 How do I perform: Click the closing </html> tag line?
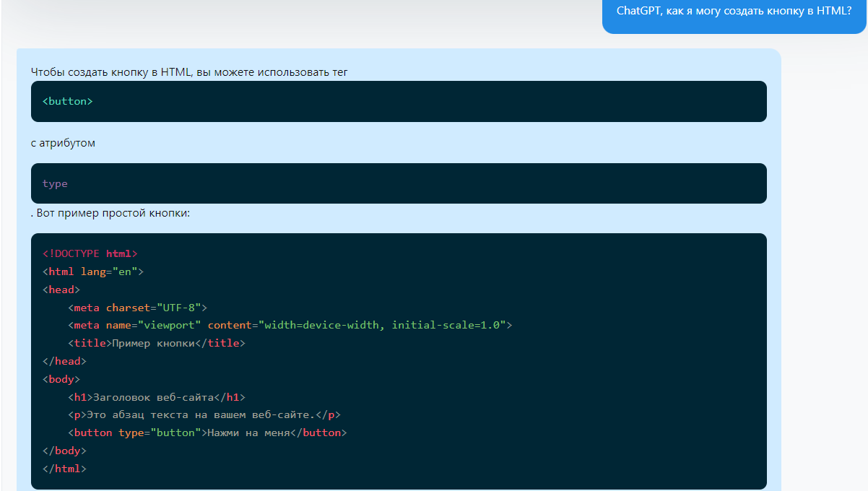pos(64,469)
